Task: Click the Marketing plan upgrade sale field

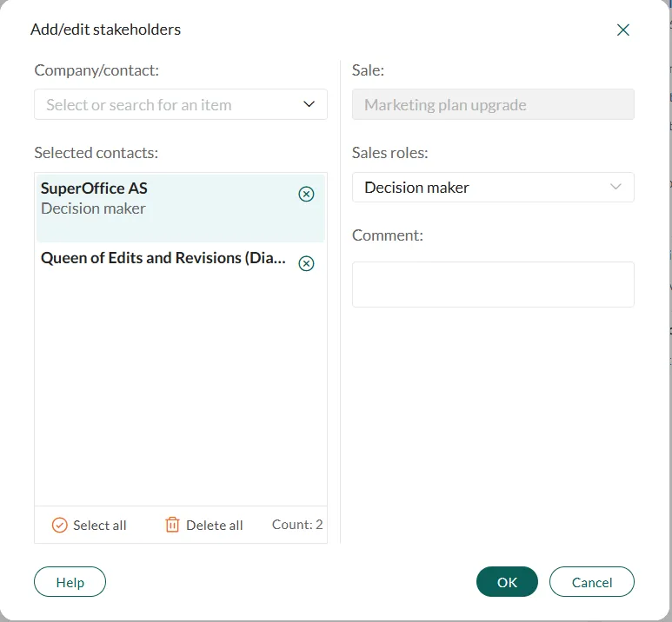Action: pyautogui.click(x=493, y=105)
